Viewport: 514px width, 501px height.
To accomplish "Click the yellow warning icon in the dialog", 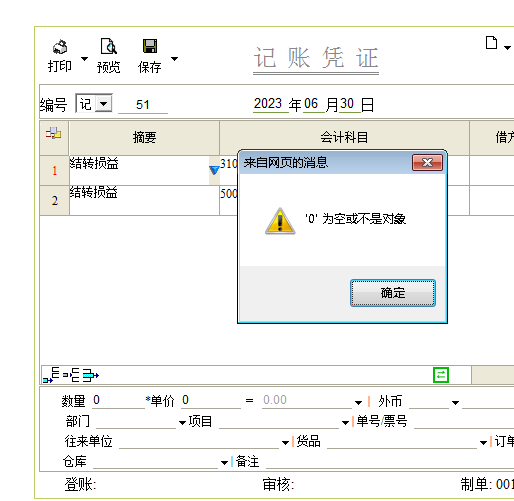I will (x=280, y=221).
